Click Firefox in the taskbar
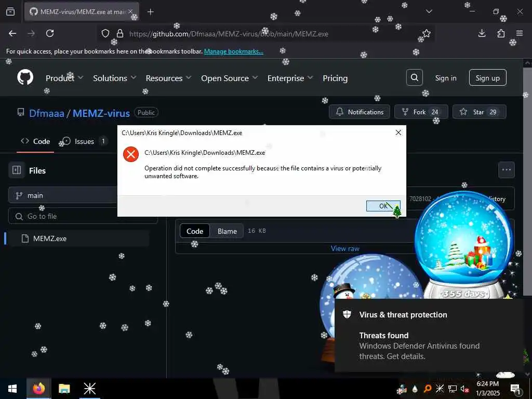The height and width of the screenshot is (399, 532). [38, 389]
